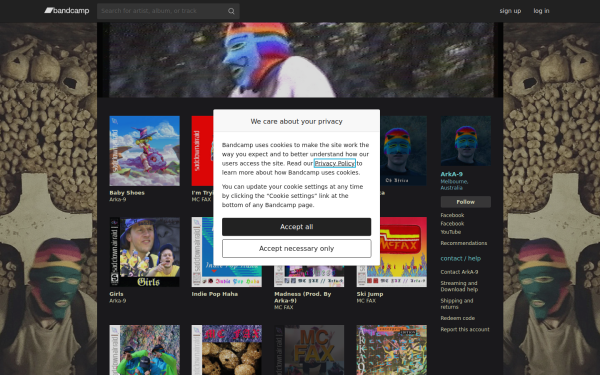The height and width of the screenshot is (375, 600).
Task: Follow the artist ArkA-9
Action: (466, 202)
